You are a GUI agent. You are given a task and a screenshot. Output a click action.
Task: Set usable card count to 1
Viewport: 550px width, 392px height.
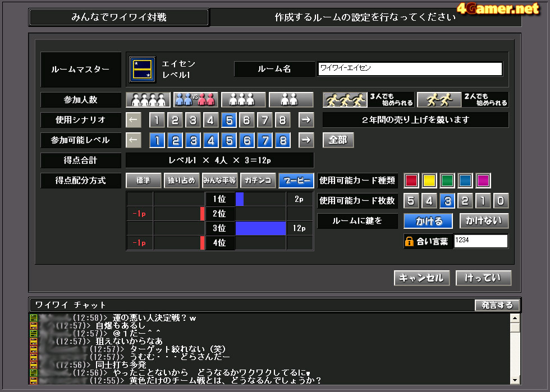483,201
